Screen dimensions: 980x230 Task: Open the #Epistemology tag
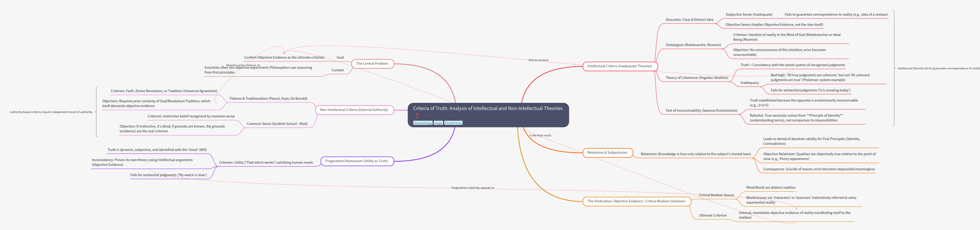point(423,123)
